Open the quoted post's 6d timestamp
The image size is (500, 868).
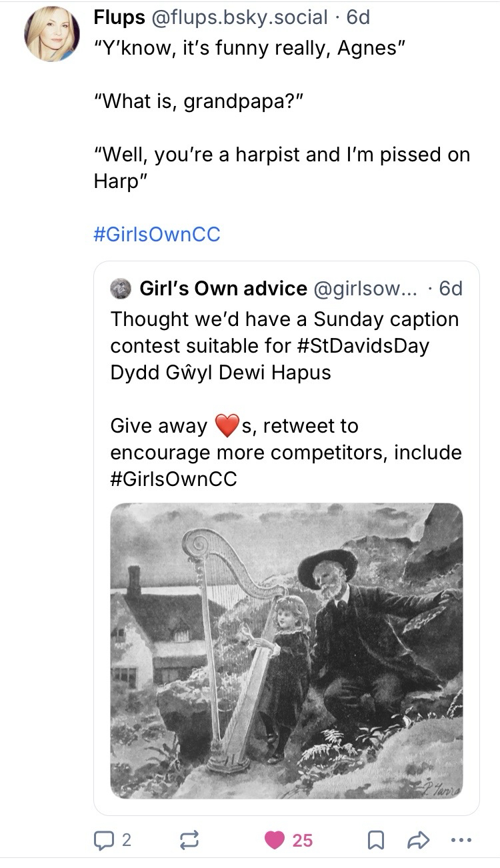tap(450, 288)
